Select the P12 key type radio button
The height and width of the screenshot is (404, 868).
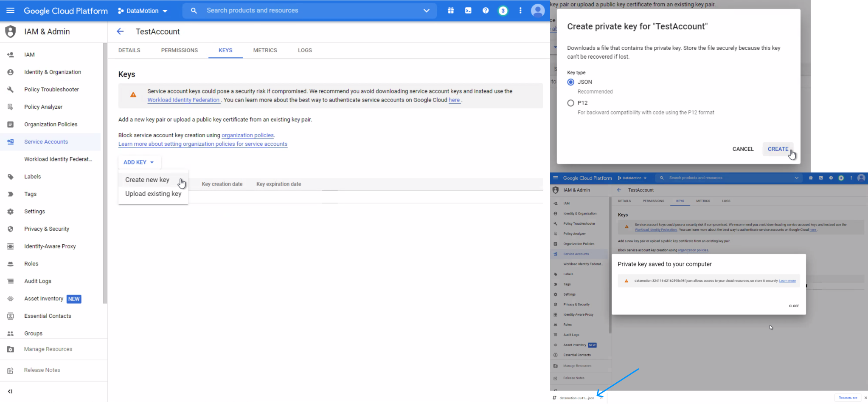[571, 103]
